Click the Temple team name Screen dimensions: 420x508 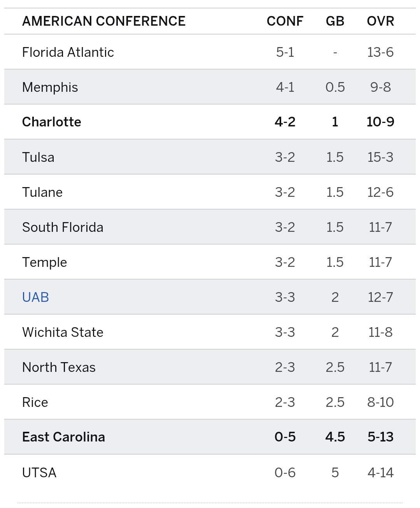click(44, 262)
